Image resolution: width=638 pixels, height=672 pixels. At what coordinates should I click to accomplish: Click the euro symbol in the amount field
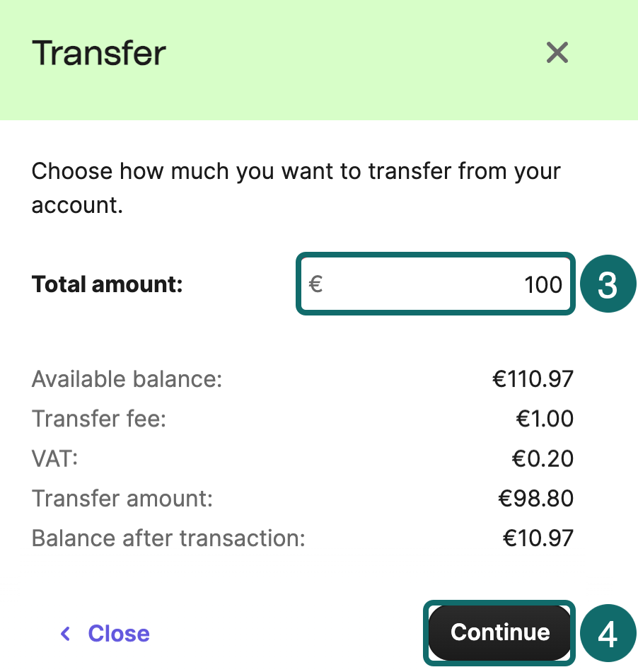[x=316, y=284]
